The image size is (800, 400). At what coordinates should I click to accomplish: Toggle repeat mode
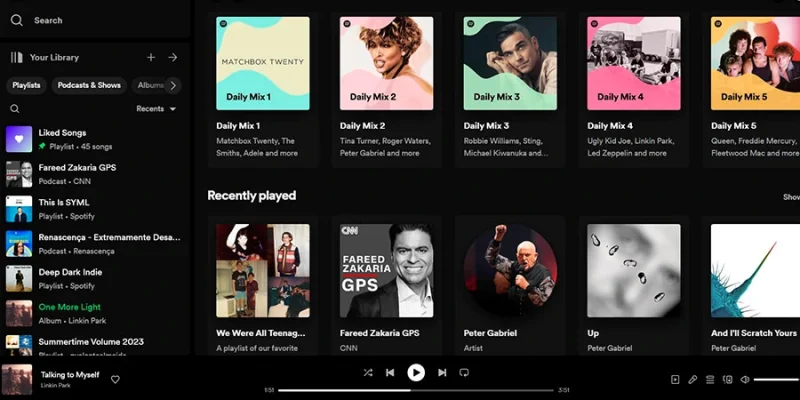[464, 373]
